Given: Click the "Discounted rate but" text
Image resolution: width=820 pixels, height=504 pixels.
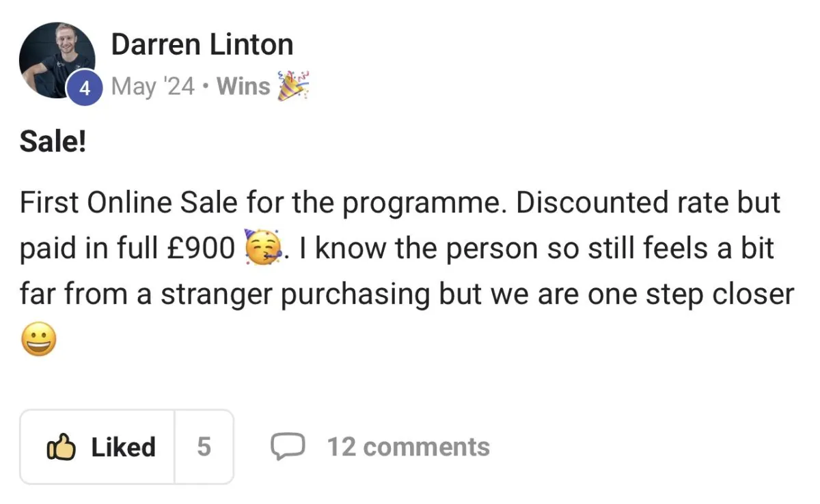Looking at the screenshot, I should 645,203.
